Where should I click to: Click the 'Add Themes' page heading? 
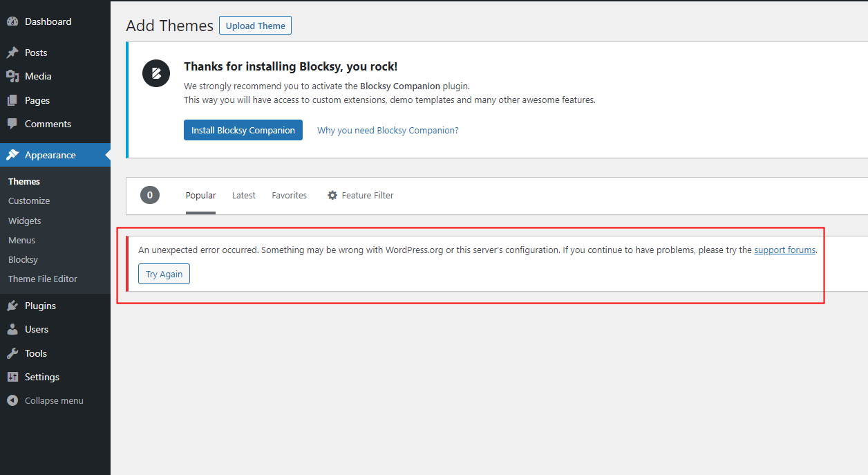(170, 26)
